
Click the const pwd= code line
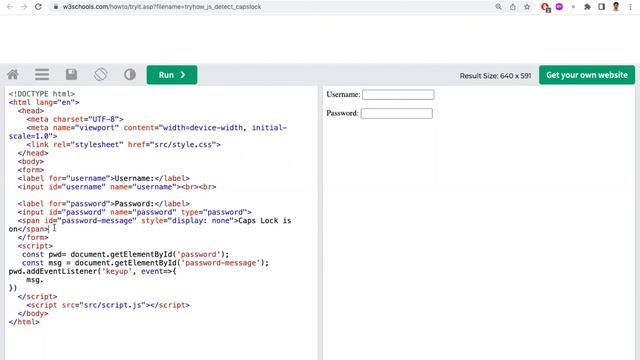126,254
